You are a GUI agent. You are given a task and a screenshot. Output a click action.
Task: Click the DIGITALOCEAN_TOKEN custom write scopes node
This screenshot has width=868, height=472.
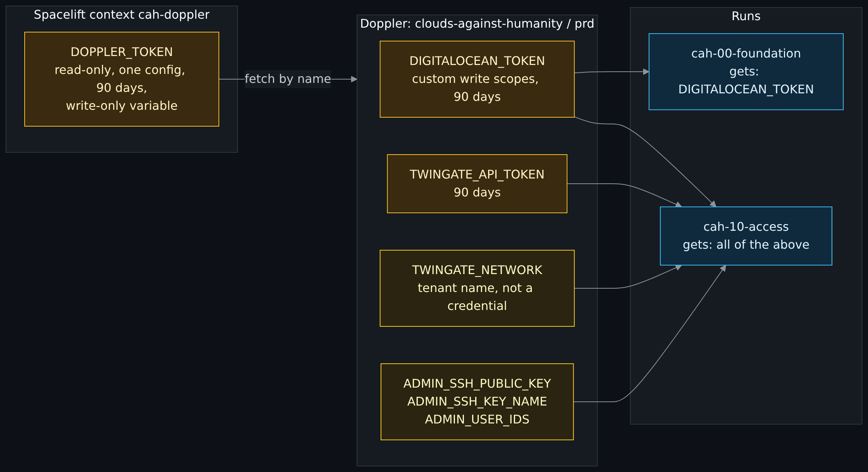pyautogui.click(x=477, y=79)
